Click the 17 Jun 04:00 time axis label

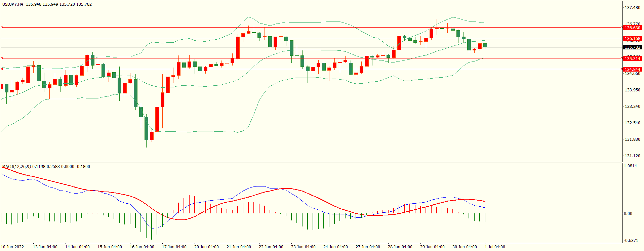pos(174,247)
